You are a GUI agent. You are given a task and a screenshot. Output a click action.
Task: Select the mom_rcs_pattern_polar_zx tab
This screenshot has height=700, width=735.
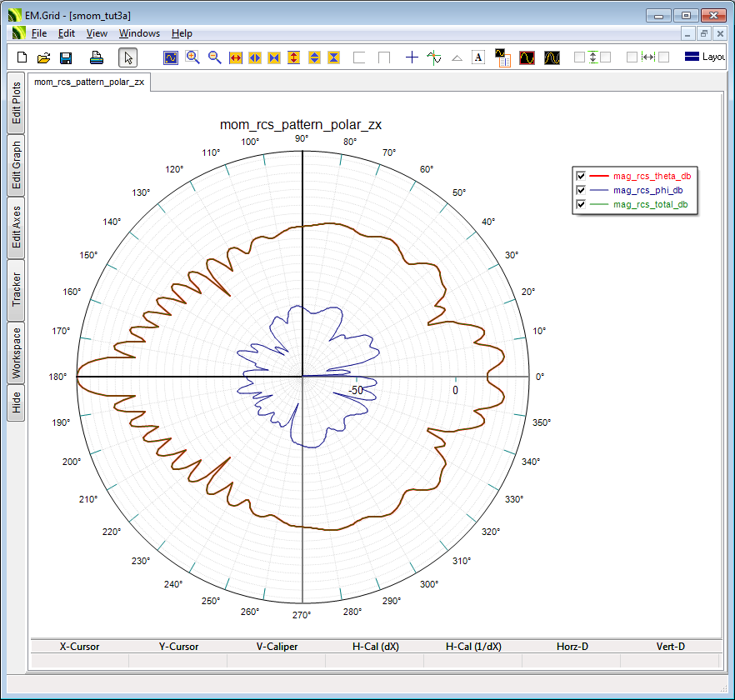click(89, 82)
